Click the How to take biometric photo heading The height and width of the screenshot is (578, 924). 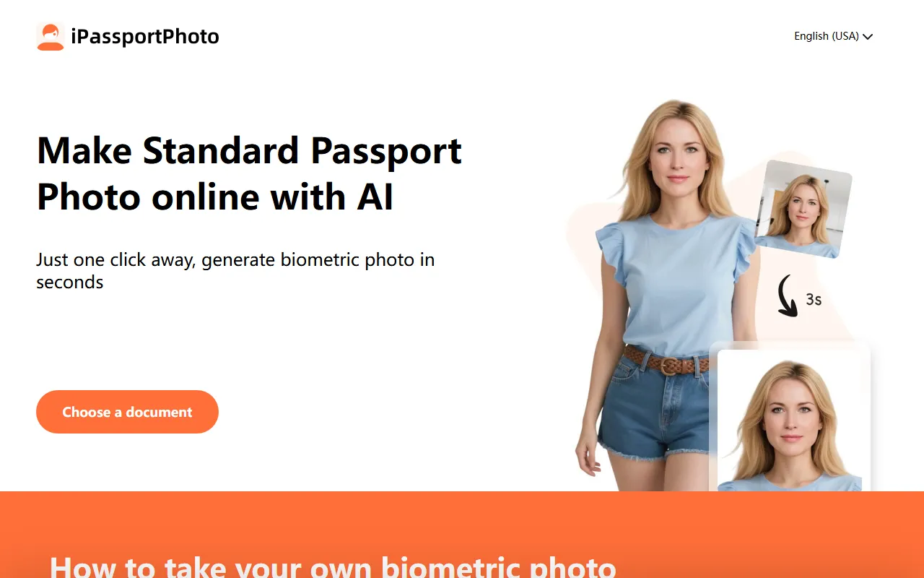[x=333, y=566]
